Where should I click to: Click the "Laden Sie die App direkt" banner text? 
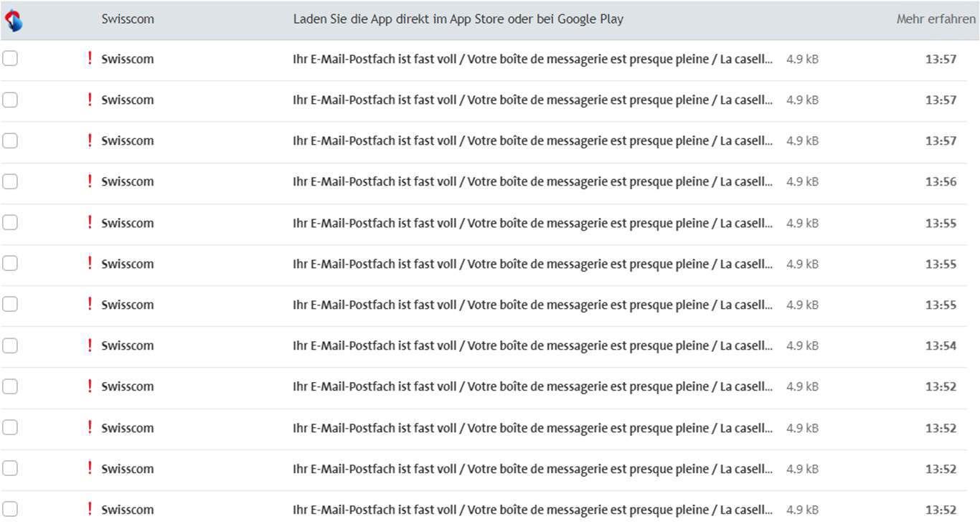(458, 19)
